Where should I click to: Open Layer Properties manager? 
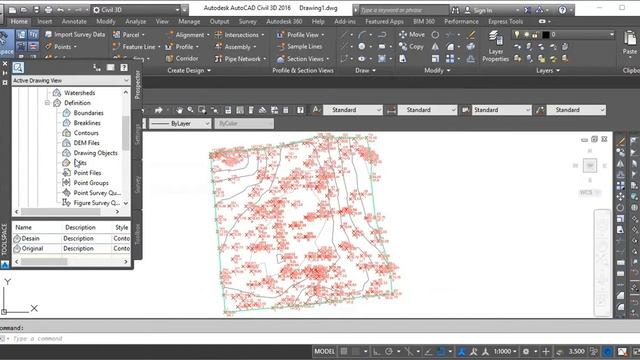(496, 47)
